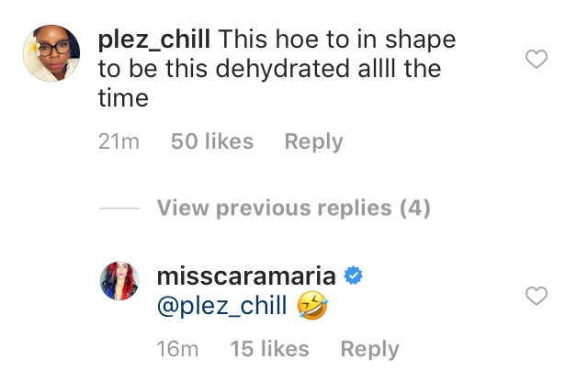View the 15 likes list
588x371 pixels.
pyautogui.click(x=269, y=349)
